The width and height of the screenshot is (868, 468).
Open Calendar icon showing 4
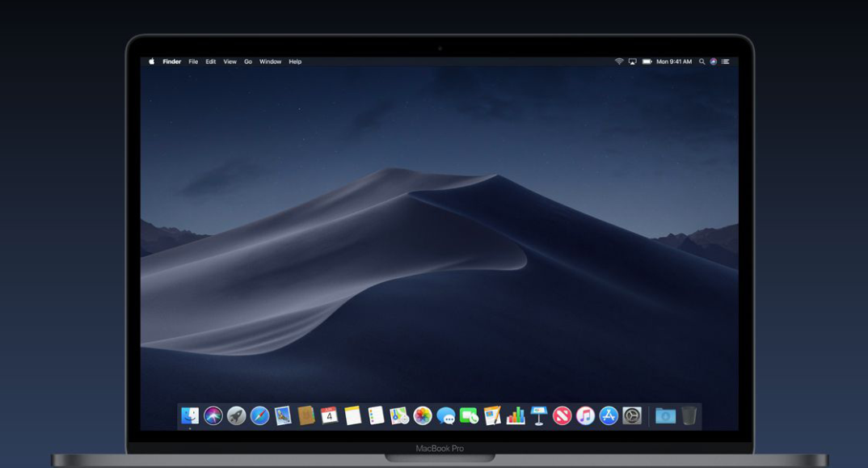click(330, 415)
